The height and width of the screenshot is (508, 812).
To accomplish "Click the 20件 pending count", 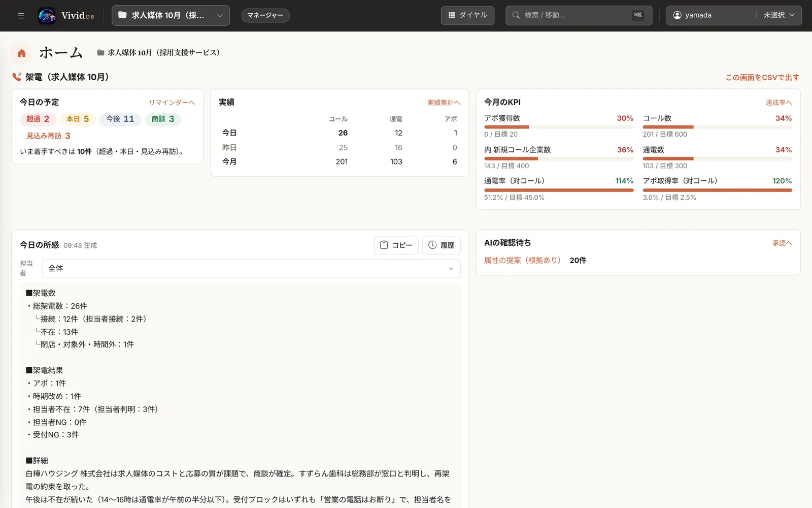I will pos(578,261).
